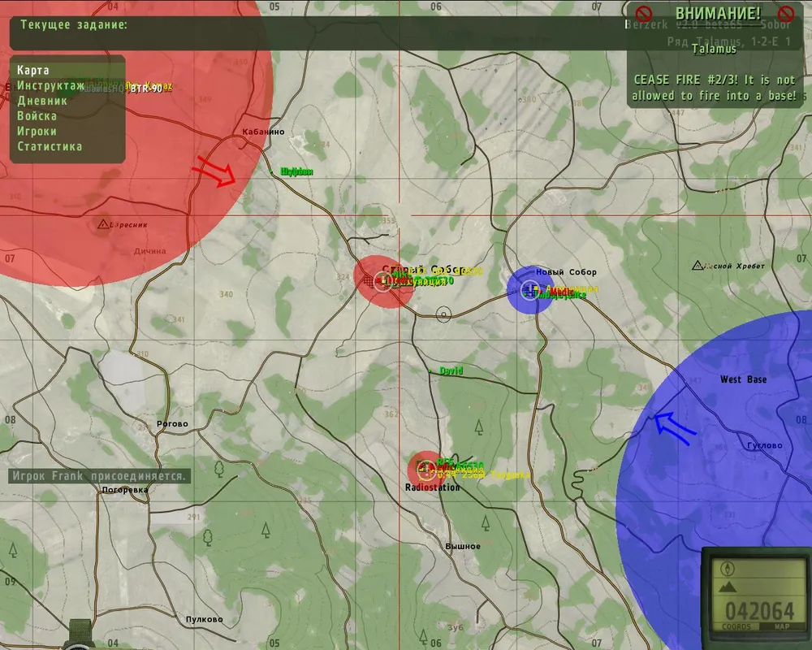Click the deciduous tree symbol near Погоревка
Screen dimensions: 812x650
pos(219,469)
